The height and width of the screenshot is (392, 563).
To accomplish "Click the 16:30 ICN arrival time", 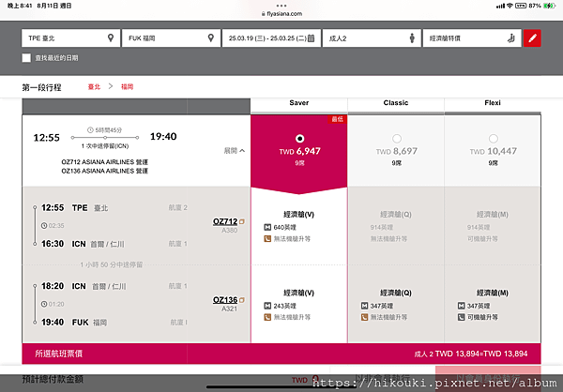I will [53, 244].
